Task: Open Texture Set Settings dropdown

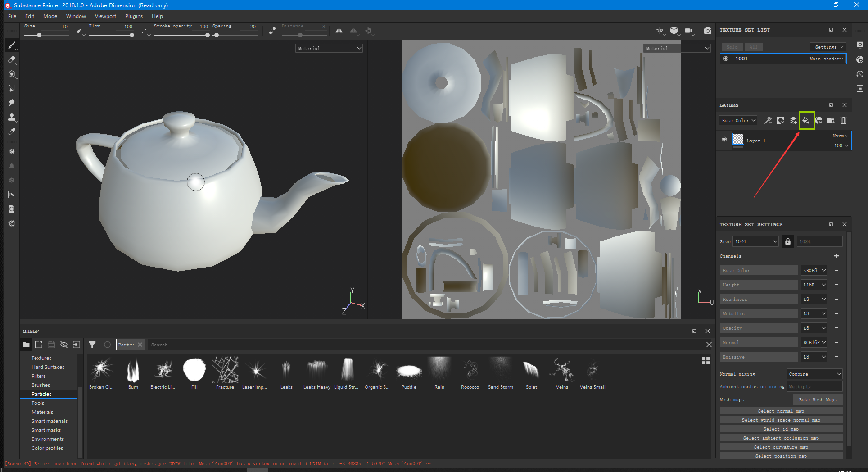Action: click(828, 47)
